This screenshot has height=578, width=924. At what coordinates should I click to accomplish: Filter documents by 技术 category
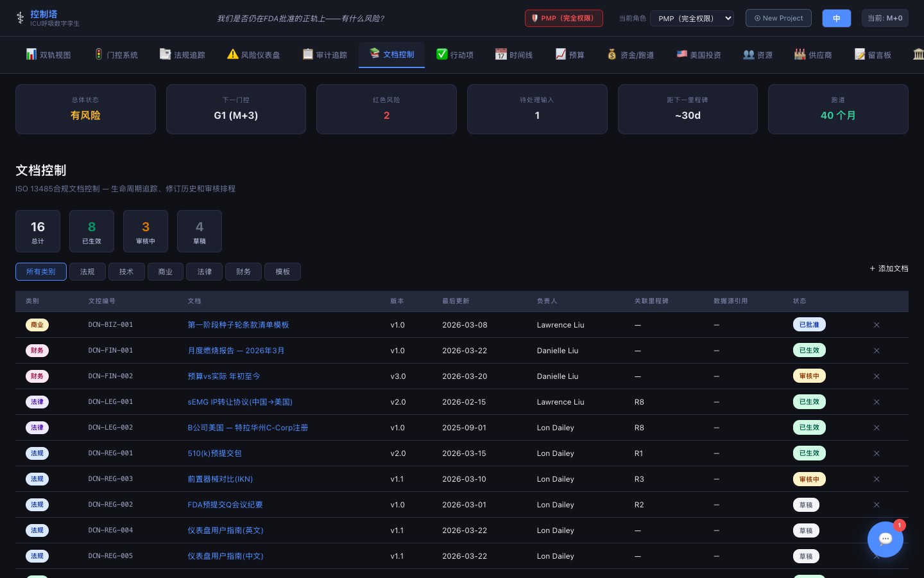126,272
